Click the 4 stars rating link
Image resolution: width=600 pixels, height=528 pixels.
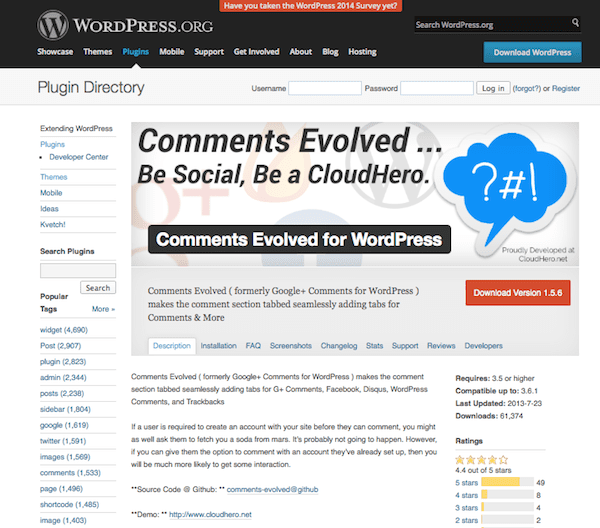pos(466,495)
